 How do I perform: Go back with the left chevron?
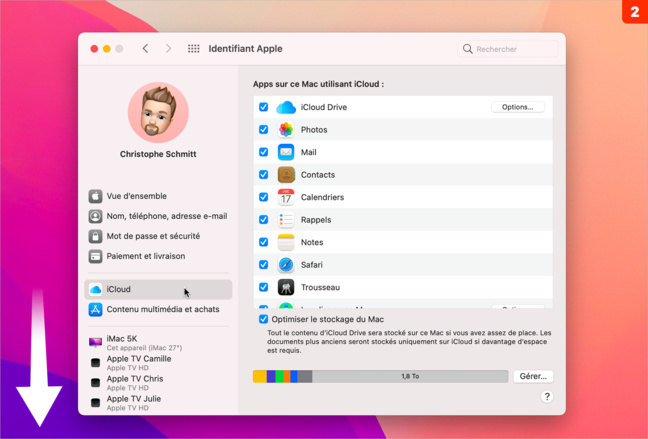(x=145, y=49)
